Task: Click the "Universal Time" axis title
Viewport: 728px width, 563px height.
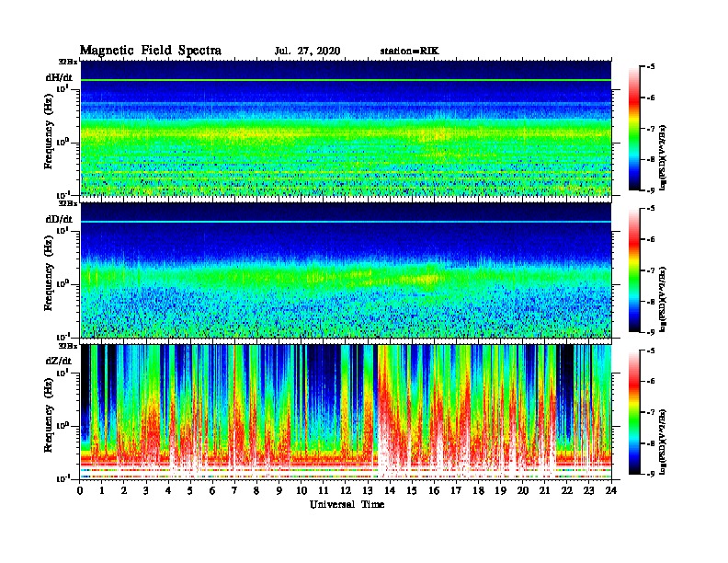Action: point(347,504)
